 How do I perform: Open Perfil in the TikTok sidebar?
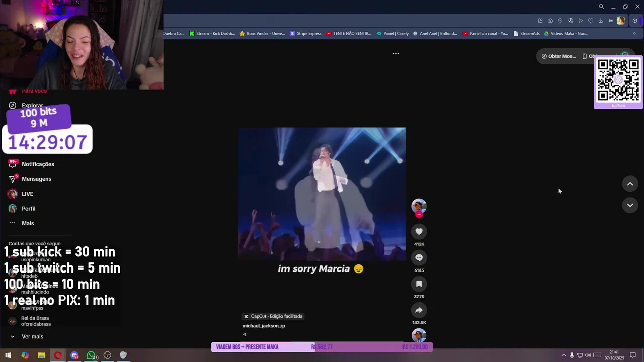pos(22,208)
